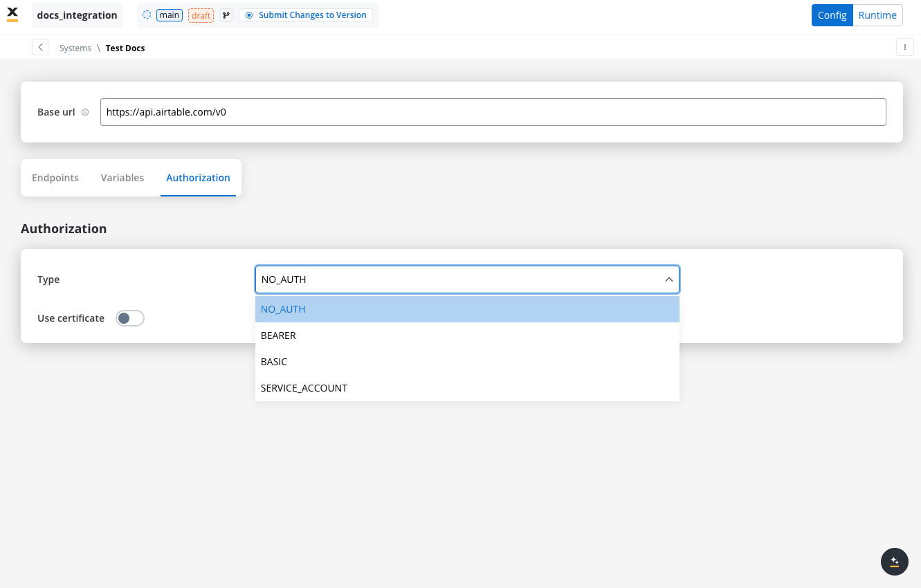921x588 pixels.
Task: Click the main branch badge
Action: [170, 15]
